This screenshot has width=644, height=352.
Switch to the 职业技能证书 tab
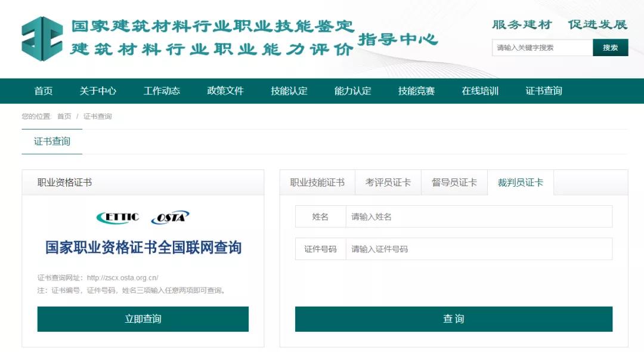(317, 183)
